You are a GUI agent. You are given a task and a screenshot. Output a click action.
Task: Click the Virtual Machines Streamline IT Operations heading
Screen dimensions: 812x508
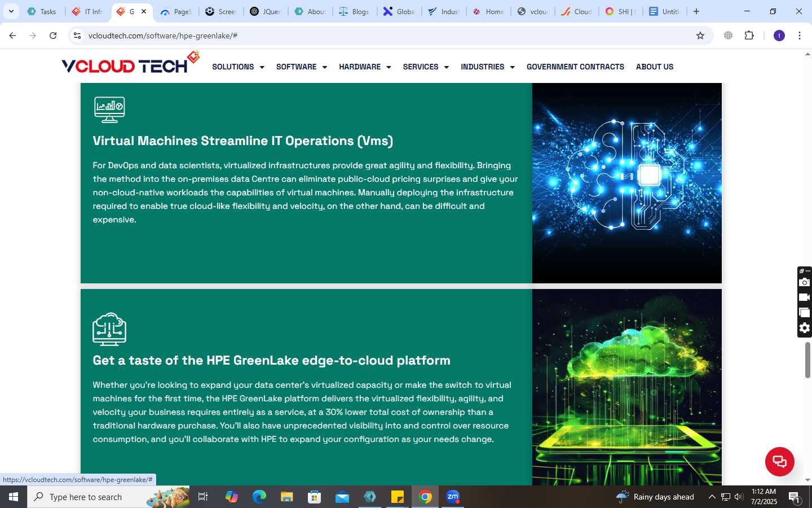click(243, 141)
